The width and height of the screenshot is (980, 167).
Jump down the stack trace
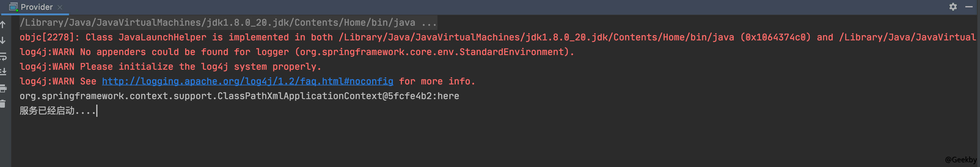[3, 40]
